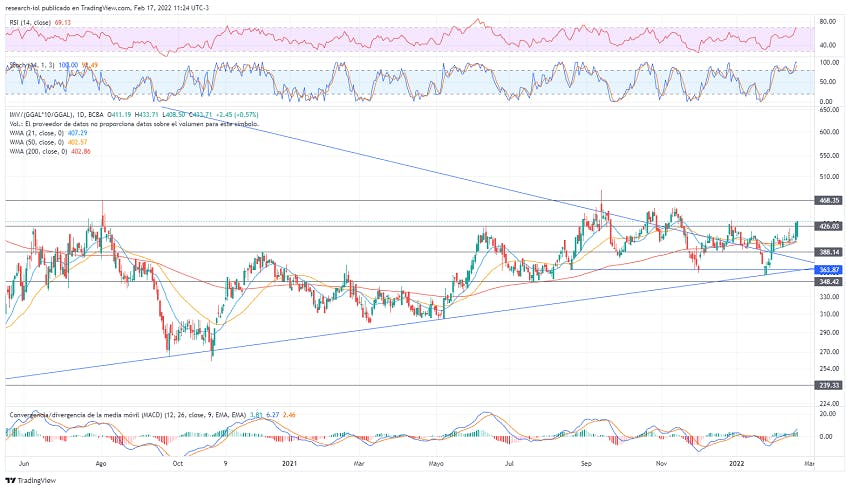Click the 510.00 price axis value

(x=829, y=177)
